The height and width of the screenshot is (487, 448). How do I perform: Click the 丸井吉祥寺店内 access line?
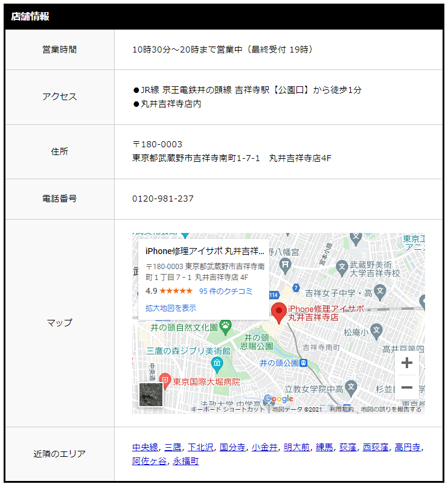point(167,104)
